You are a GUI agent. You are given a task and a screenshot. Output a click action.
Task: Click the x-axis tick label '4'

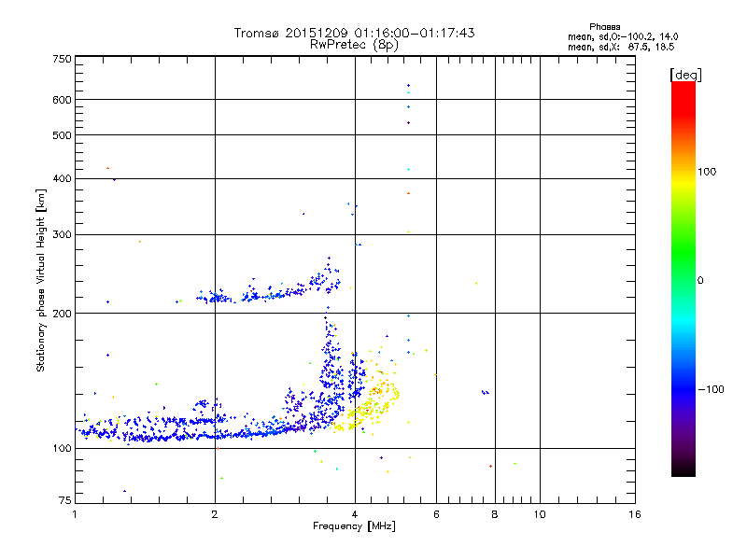(355, 514)
